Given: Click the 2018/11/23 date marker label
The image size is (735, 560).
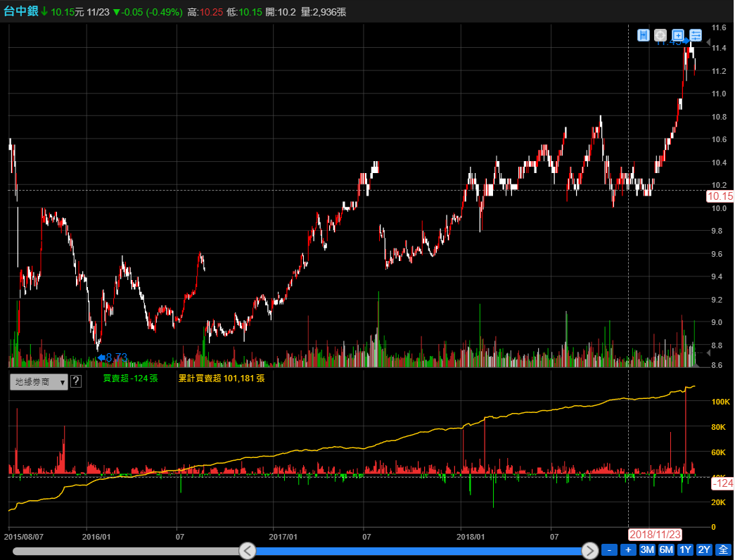Looking at the screenshot, I should (x=655, y=535).
